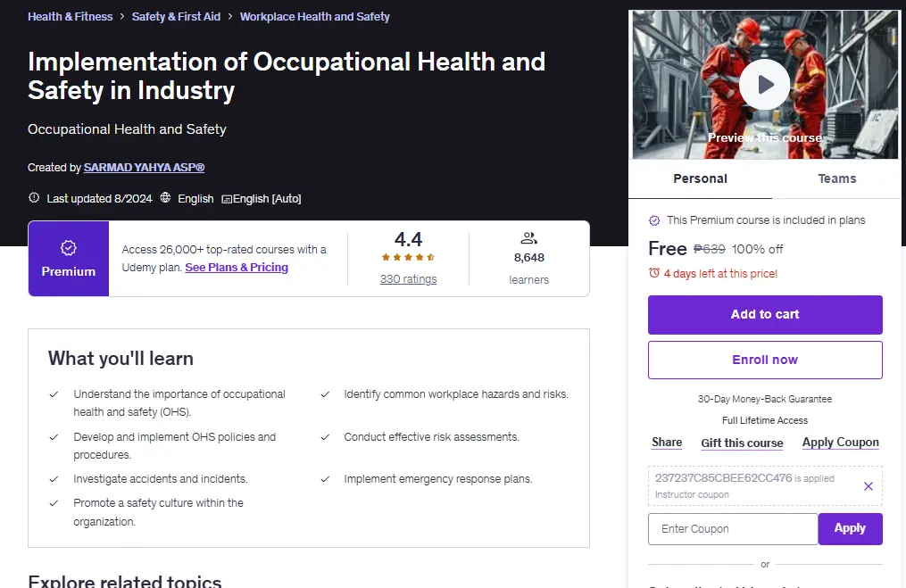
Task: Click the Share link
Action: pos(667,443)
